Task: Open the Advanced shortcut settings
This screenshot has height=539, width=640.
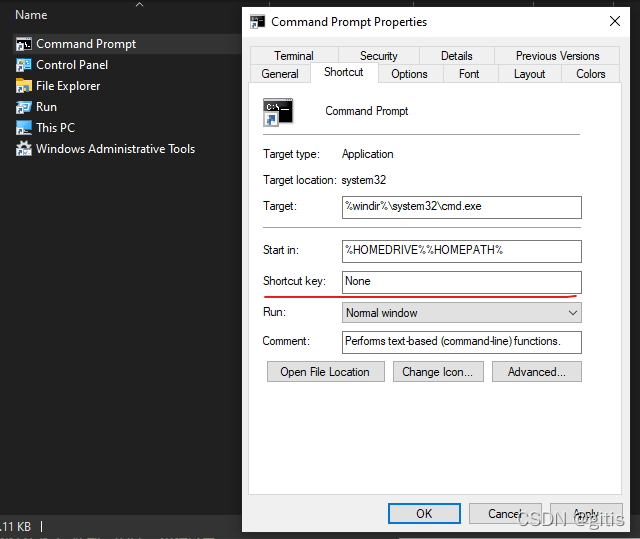Action: (537, 371)
